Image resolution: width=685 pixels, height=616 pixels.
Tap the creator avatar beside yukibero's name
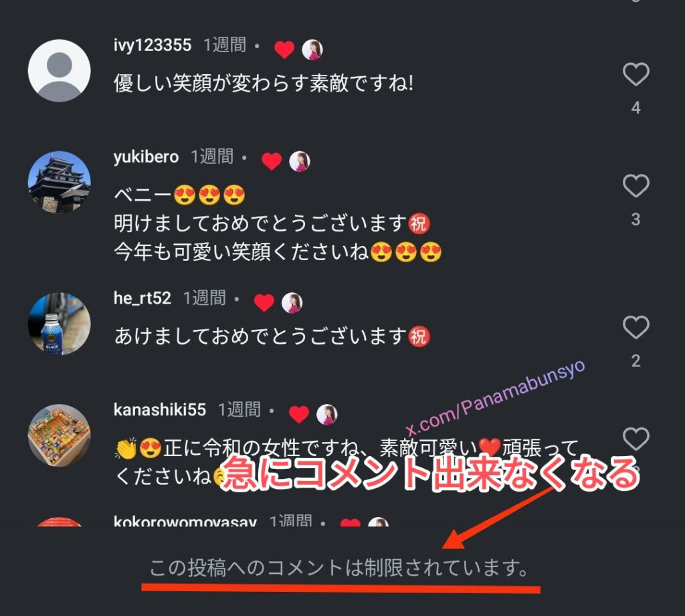click(x=300, y=161)
